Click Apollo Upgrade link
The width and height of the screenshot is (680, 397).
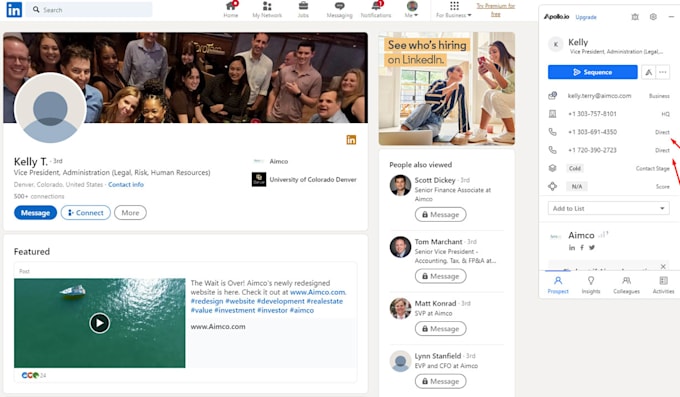pyautogui.click(x=586, y=17)
